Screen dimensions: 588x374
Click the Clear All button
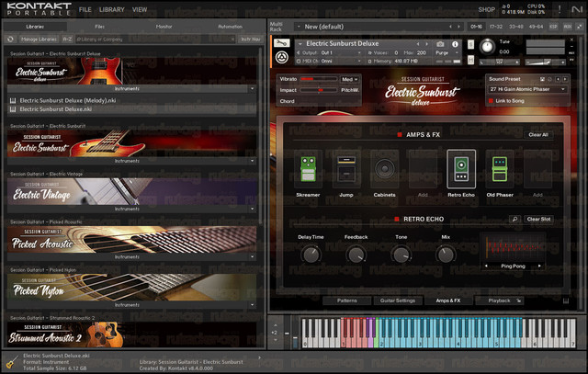click(x=538, y=135)
